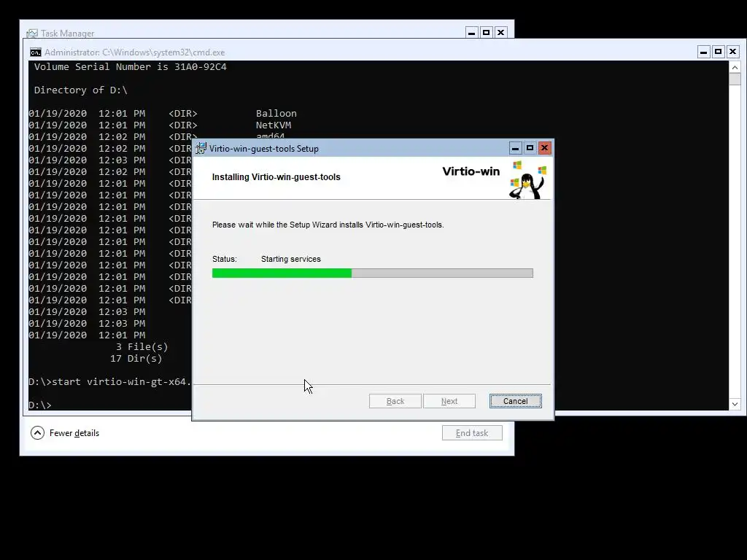This screenshot has width=747, height=560.
Task: Click the final D:\> command prompt
Action: [x=39, y=405]
